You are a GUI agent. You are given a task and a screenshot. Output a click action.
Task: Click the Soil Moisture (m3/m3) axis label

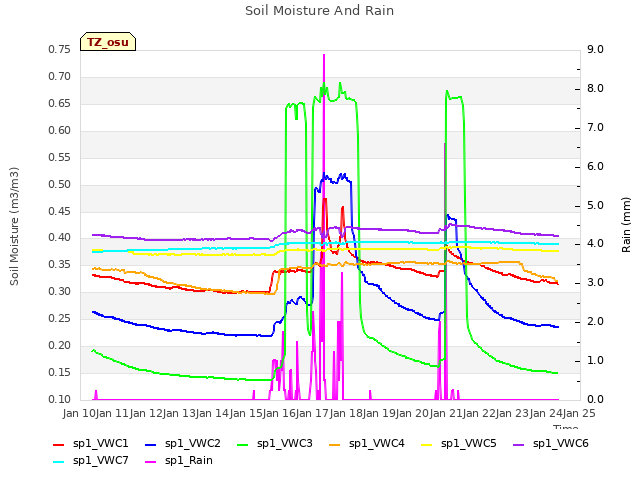click(14, 226)
